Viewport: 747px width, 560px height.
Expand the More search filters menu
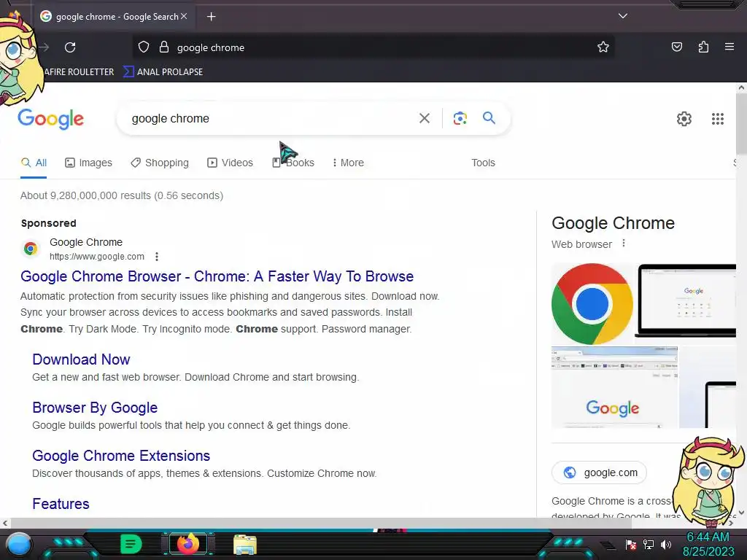[348, 163]
